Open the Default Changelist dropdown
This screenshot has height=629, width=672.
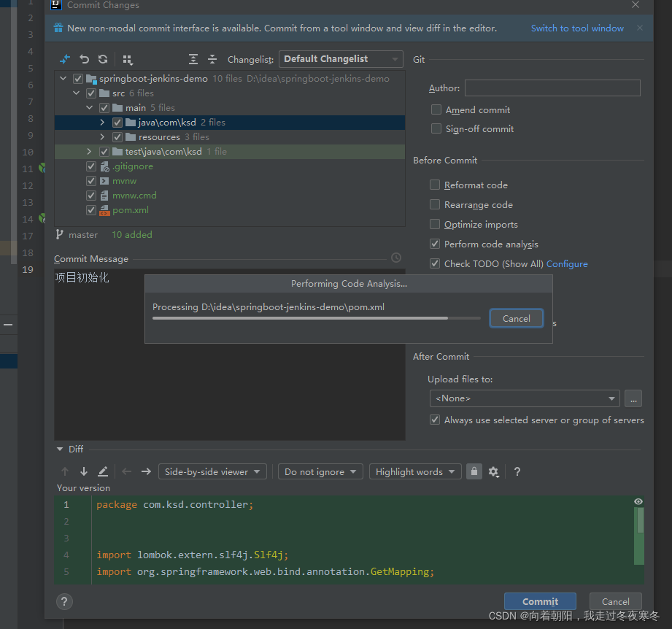tap(341, 59)
